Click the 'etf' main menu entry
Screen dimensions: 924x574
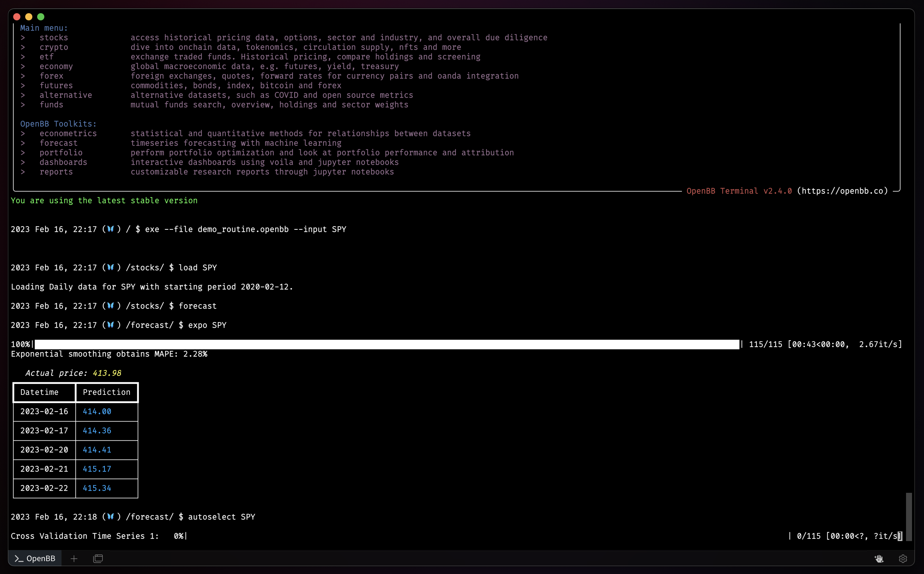[47, 57]
